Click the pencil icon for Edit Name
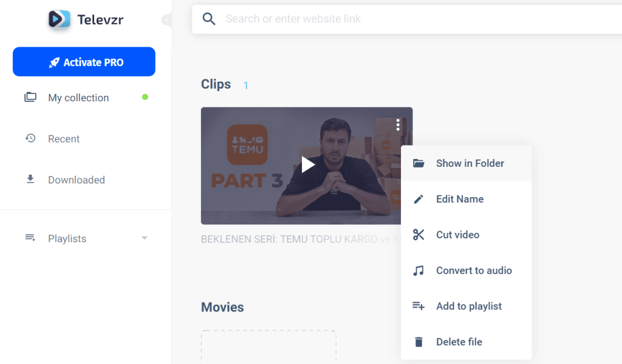The width and height of the screenshot is (622, 364). (419, 198)
